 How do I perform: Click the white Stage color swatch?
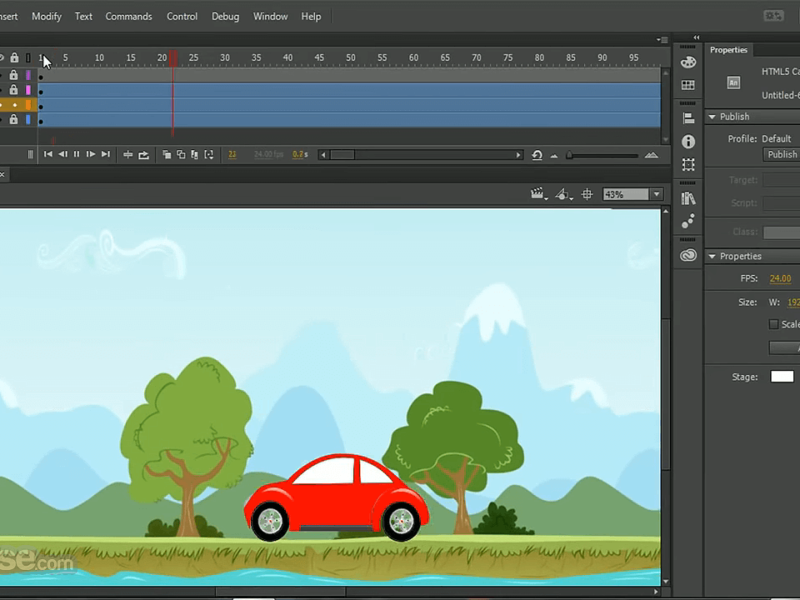tap(782, 377)
